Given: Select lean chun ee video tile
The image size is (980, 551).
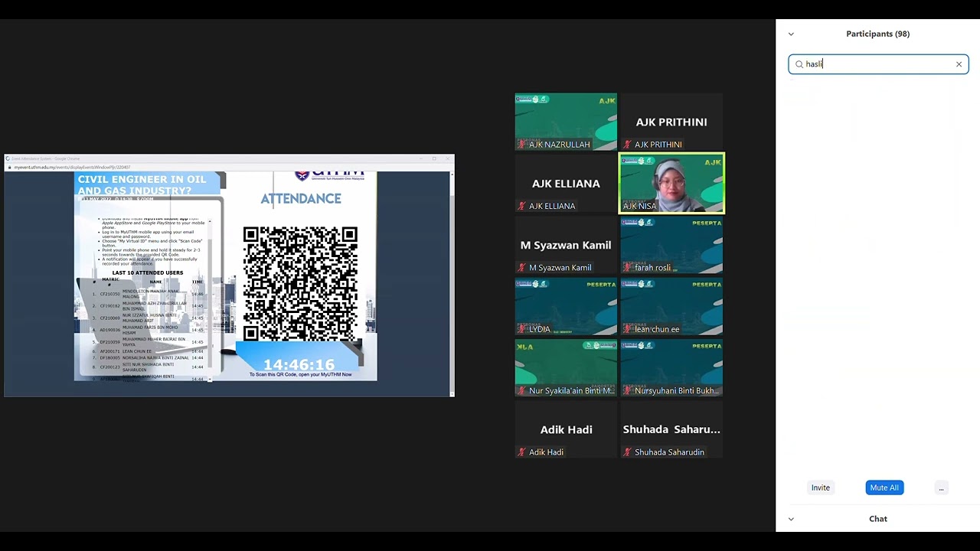Looking at the screenshot, I should click(x=671, y=307).
